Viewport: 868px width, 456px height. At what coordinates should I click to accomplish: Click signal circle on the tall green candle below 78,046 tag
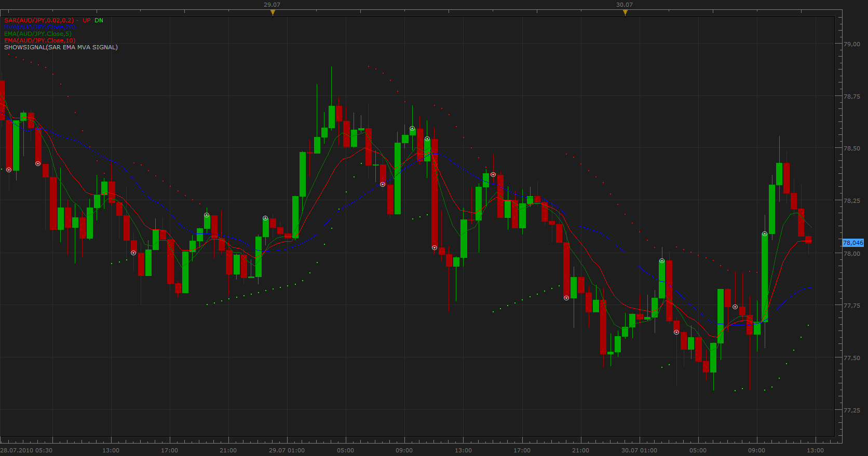tap(765, 234)
